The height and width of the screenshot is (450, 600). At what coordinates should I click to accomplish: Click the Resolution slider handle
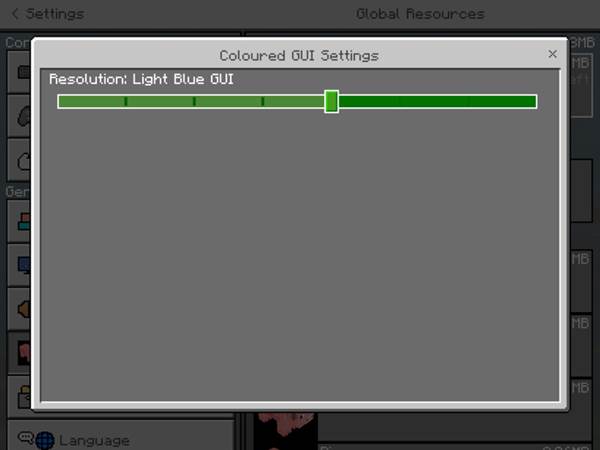pyautogui.click(x=331, y=101)
